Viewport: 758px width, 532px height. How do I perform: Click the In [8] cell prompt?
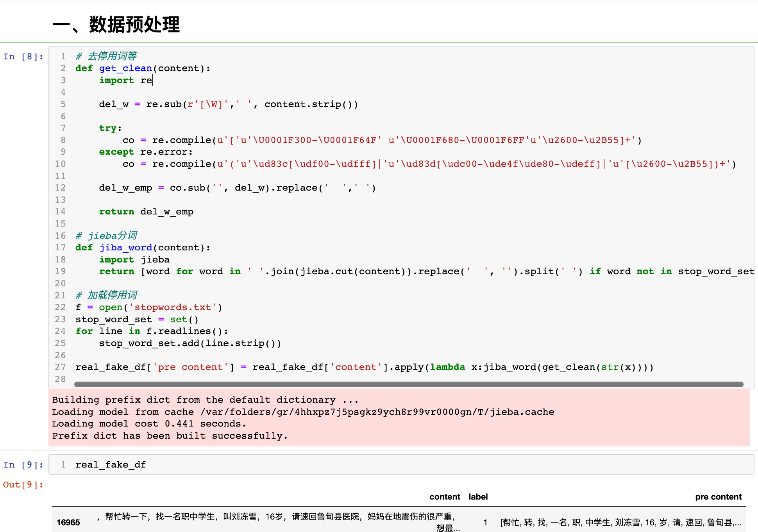[x=23, y=57]
